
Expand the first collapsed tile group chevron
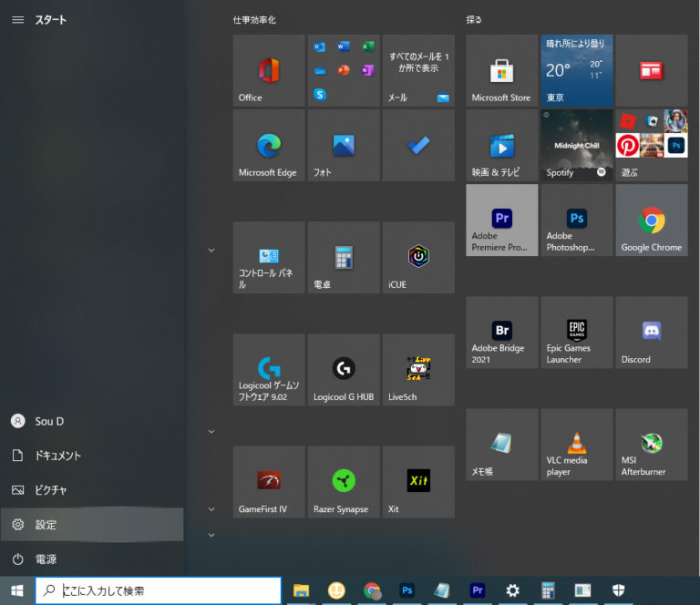point(211,250)
